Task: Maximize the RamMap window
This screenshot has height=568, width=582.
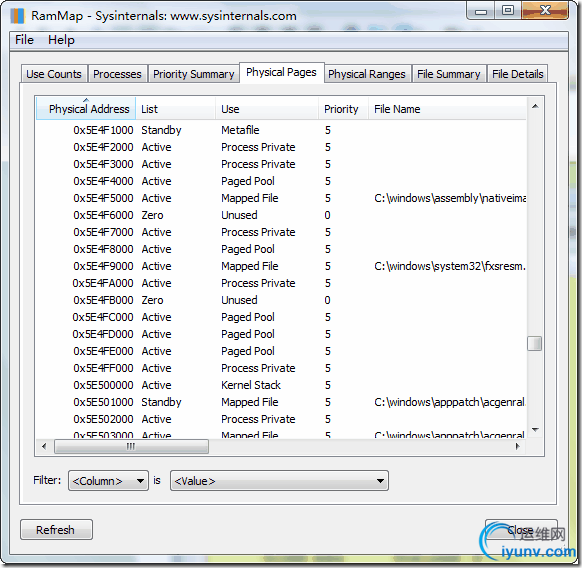Action: 507,11
